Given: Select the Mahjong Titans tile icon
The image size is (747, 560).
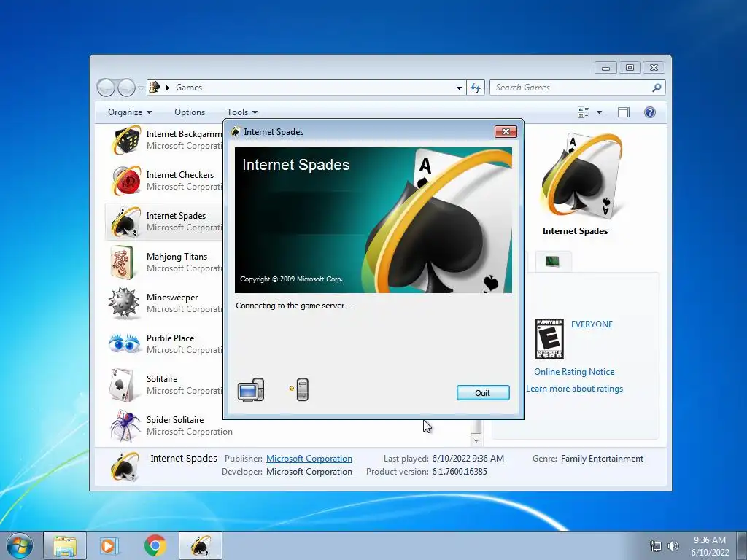Looking at the screenshot, I should point(122,262).
